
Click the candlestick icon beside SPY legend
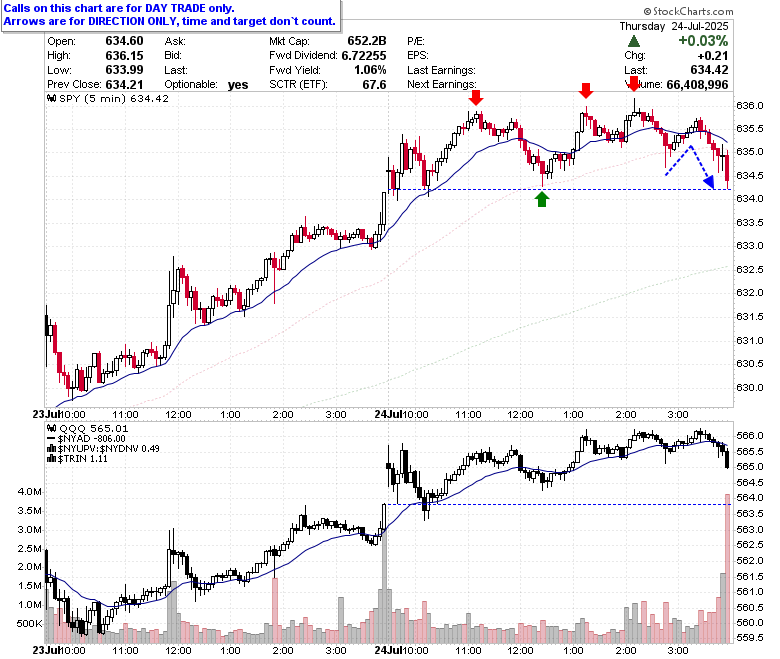50,99
